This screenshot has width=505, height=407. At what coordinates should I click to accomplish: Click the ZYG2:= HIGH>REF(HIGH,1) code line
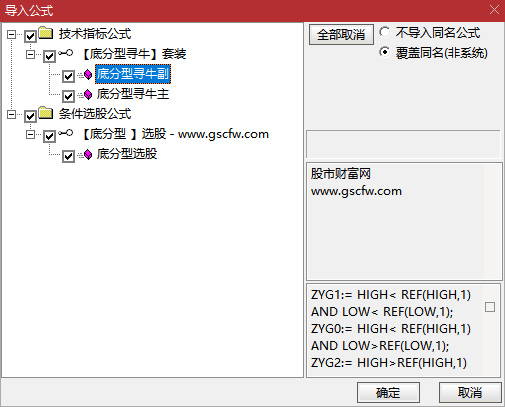[x=389, y=363]
